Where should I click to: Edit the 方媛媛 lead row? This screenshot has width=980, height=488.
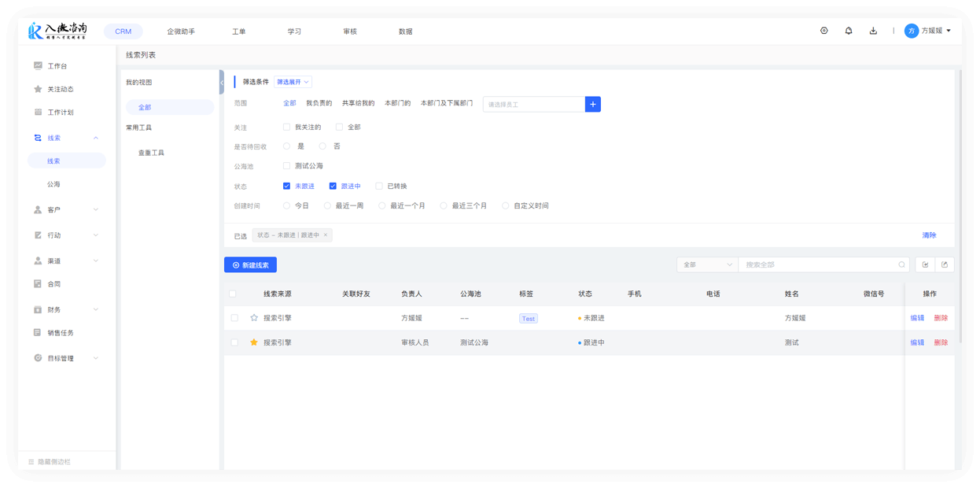[917, 318]
